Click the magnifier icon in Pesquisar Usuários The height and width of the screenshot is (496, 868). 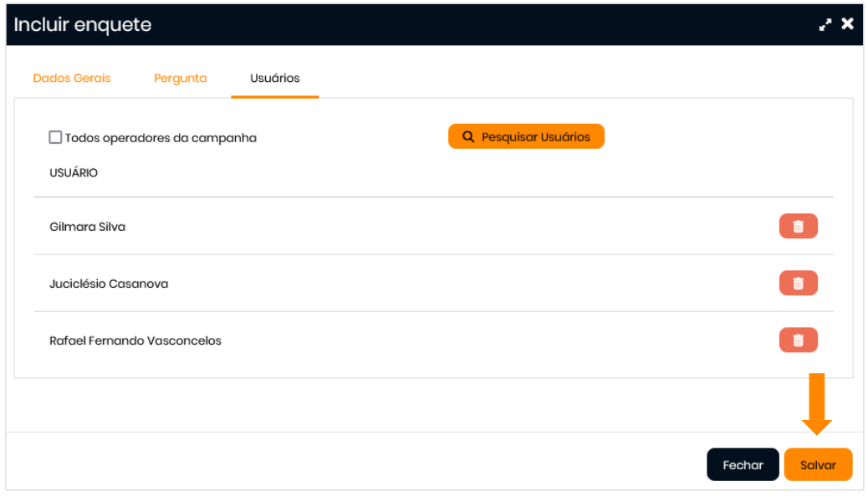coord(468,137)
